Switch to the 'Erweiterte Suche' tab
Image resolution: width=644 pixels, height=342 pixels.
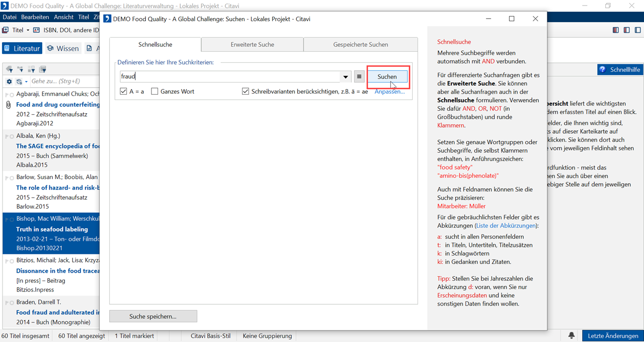[x=252, y=44]
